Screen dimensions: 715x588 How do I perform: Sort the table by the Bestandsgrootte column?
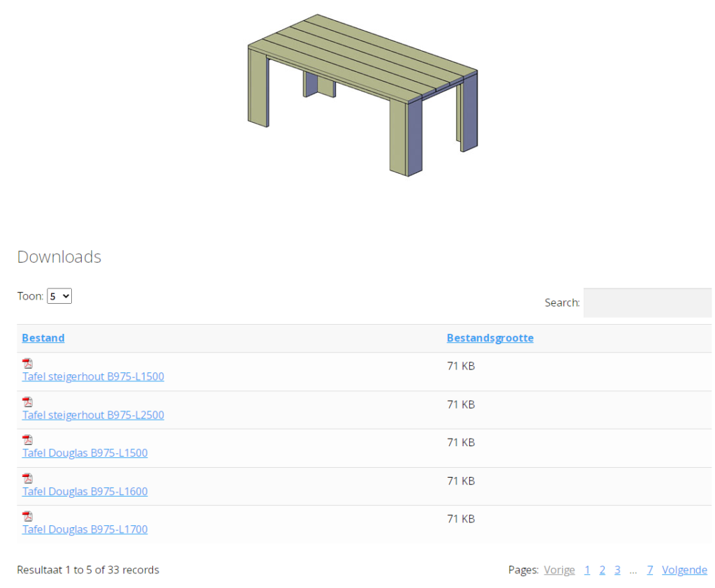489,337
